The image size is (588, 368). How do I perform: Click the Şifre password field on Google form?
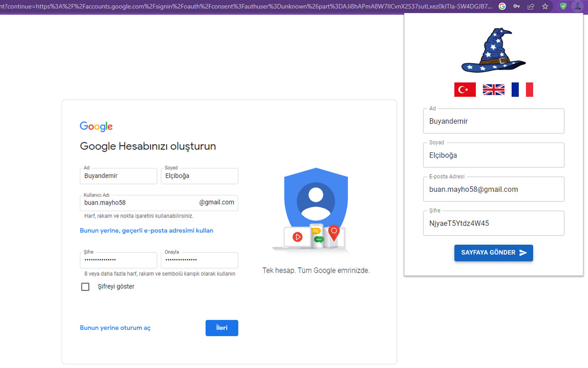pyautogui.click(x=119, y=260)
